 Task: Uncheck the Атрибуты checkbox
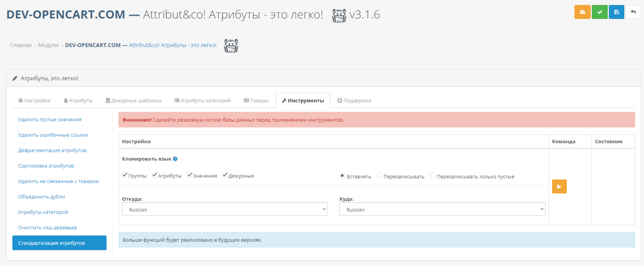click(x=155, y=175)
